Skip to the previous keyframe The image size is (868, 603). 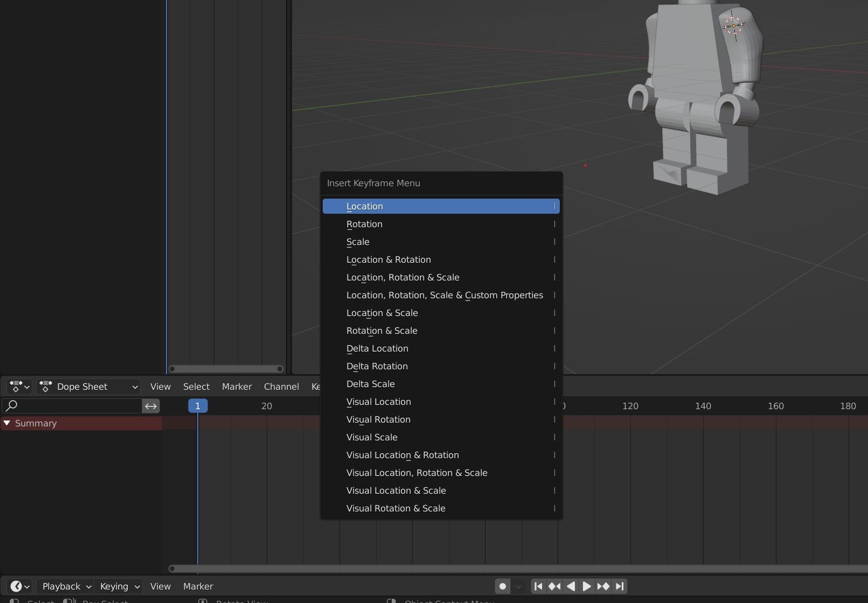(x=554, y=586)
